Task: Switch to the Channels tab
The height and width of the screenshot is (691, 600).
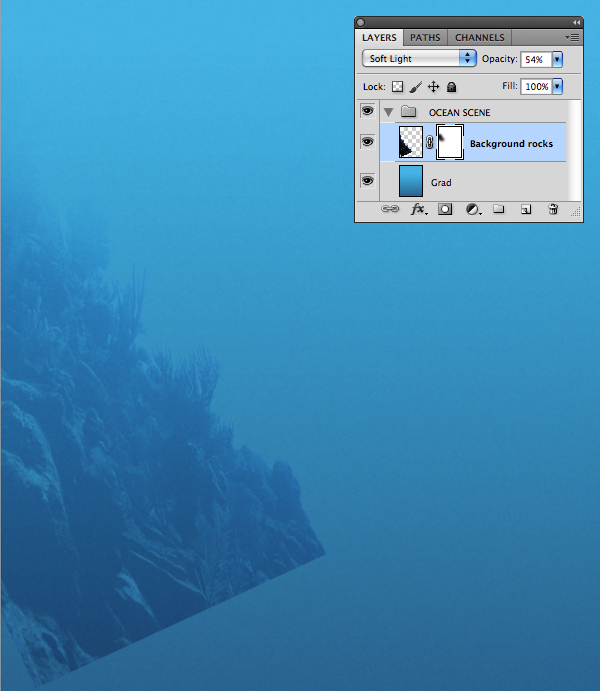Action: [480, 37]
